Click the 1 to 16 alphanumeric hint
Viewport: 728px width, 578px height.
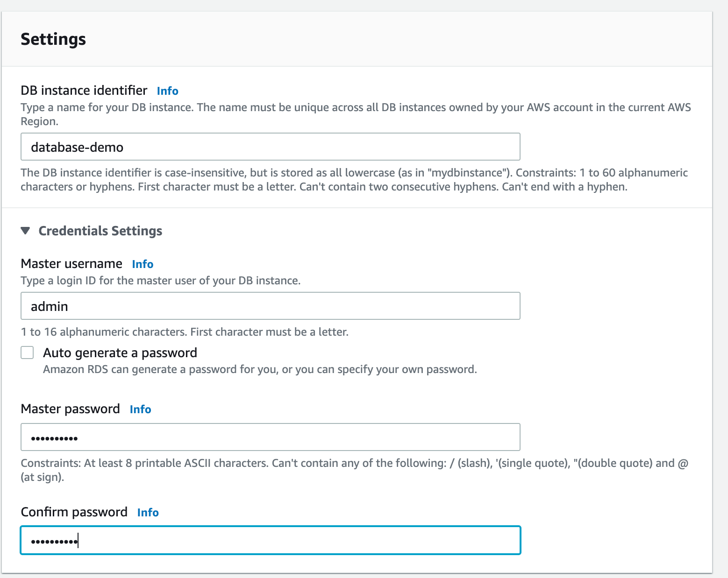(185, 332)
